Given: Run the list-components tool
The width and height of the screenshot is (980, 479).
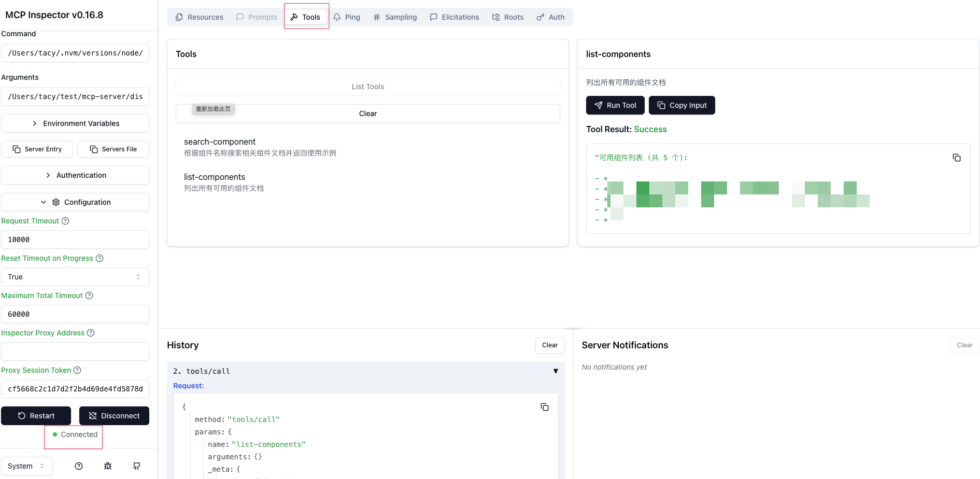Looking at the screenshot, I should coord(615,105).
